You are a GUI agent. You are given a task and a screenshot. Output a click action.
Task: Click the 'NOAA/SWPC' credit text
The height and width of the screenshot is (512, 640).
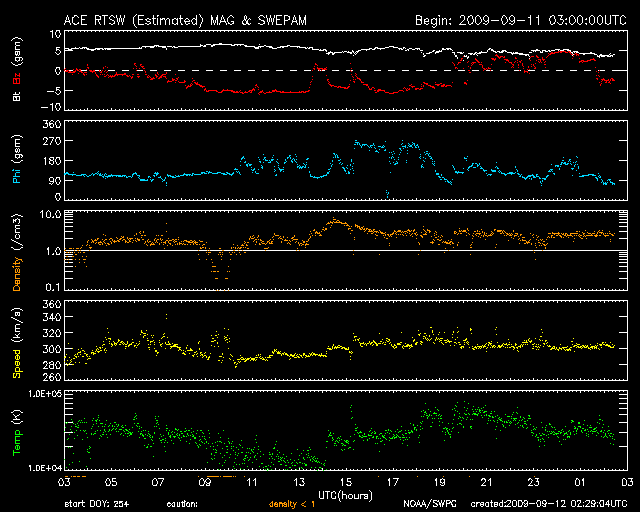pyautogui.click(x=430, y=504)
